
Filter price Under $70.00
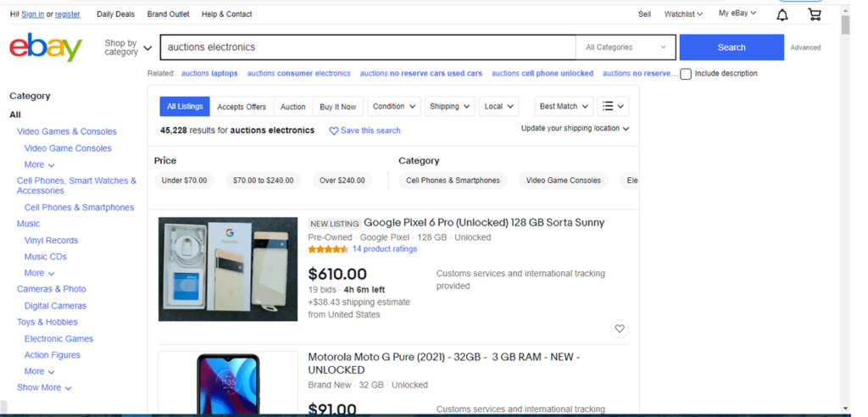click(x=184, y=181)
